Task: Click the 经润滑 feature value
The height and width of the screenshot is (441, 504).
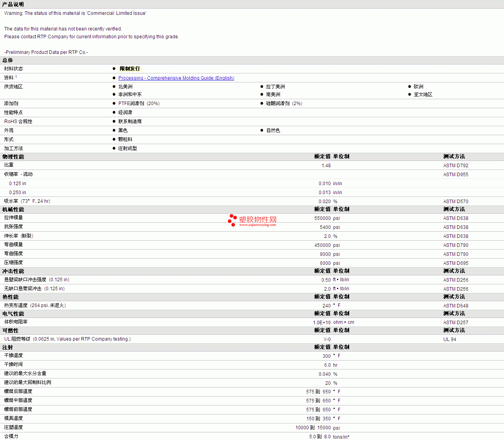Action: pos(126,112)
